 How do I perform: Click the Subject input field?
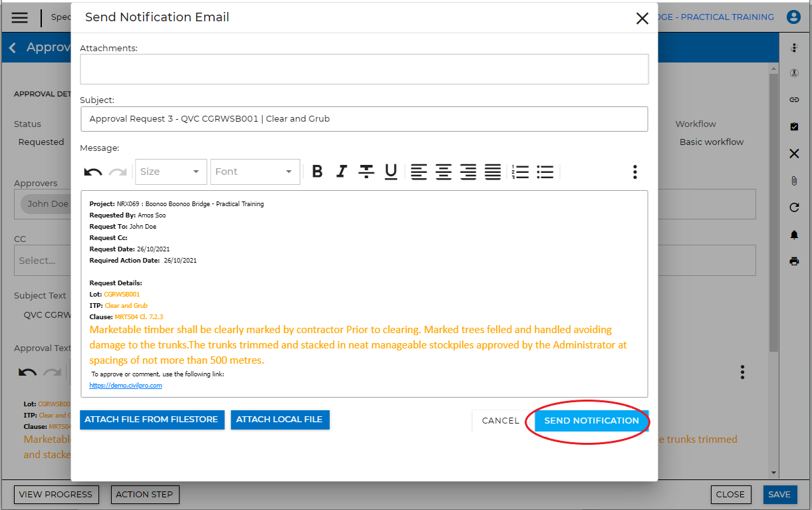click(364, 119)
